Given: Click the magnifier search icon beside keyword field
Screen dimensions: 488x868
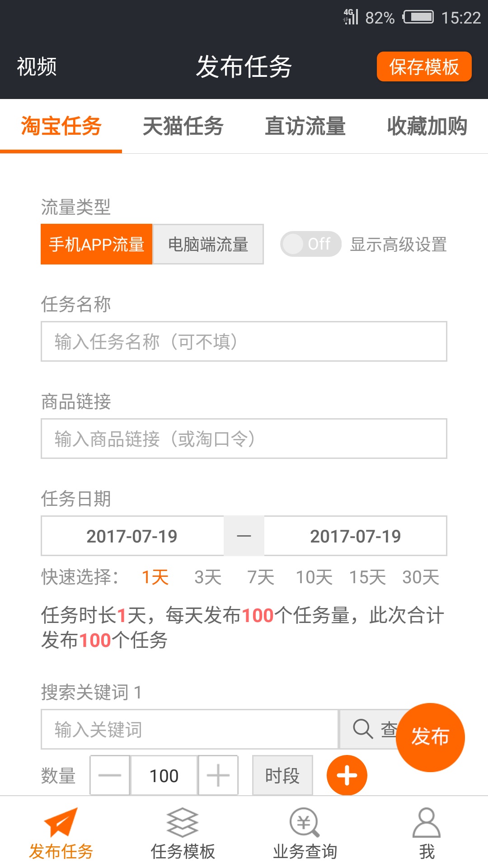Looking at the screenshot, I should coord(363,729).
